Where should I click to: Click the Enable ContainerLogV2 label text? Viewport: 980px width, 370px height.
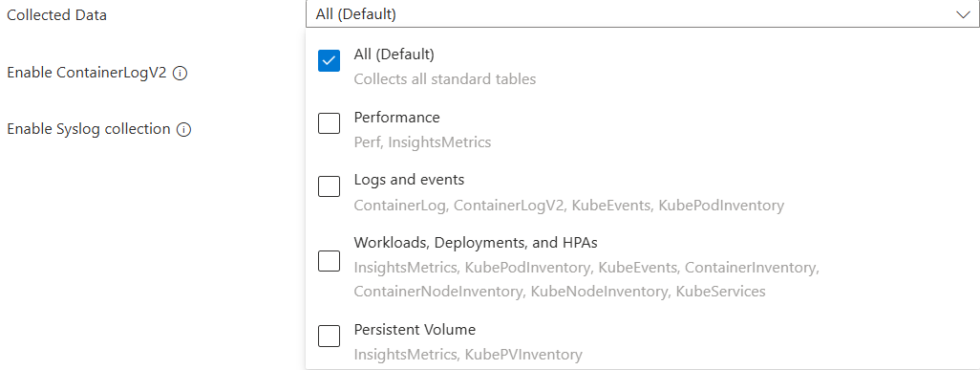pyautogui.click(x=87, y=73)
